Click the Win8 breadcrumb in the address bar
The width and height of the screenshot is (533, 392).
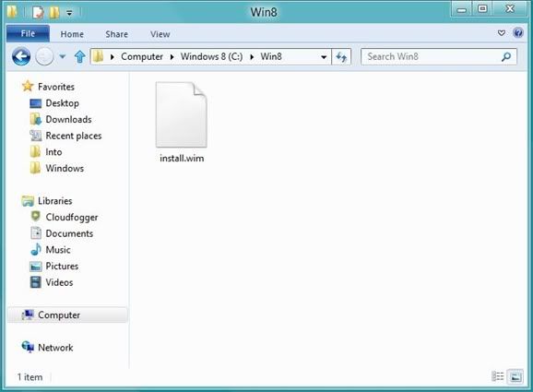[271, 56]
